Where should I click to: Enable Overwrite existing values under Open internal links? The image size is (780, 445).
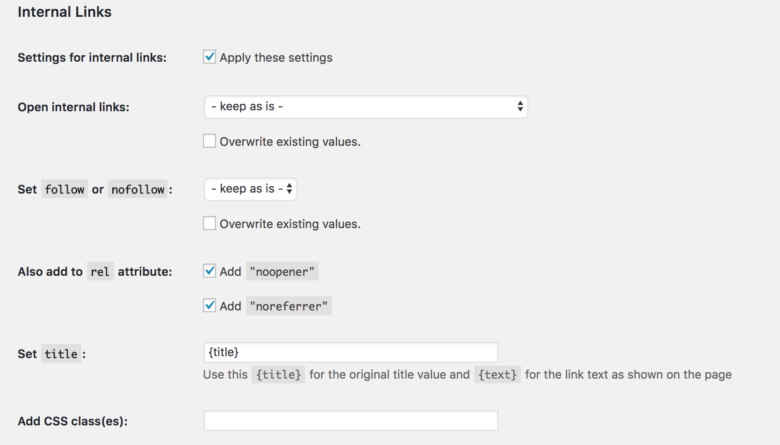(209, 141)
